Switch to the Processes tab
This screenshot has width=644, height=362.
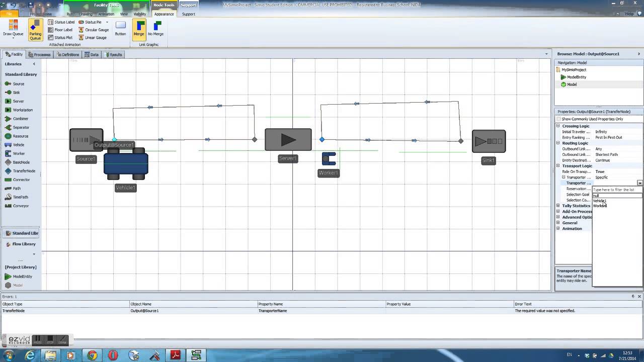pos(39,54)
